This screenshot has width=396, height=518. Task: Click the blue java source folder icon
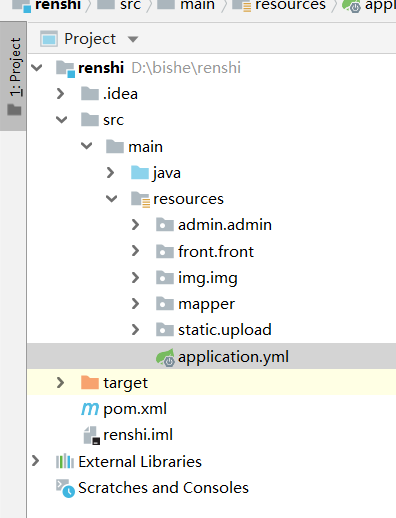click(140, 172)
